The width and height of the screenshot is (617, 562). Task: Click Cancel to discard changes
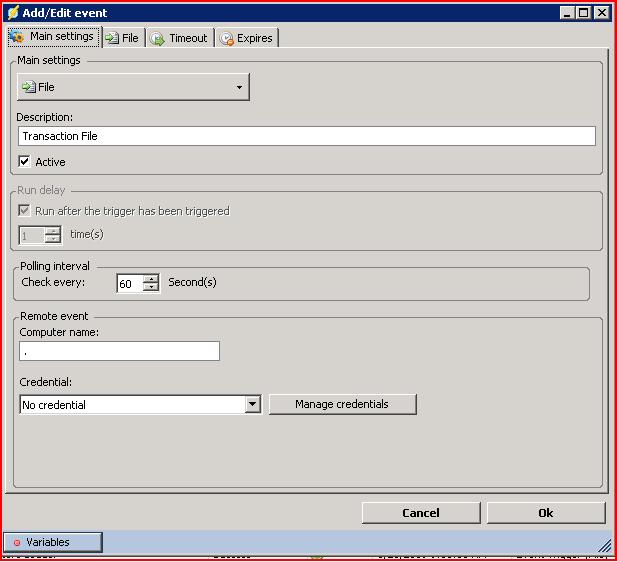click(420, 512)
